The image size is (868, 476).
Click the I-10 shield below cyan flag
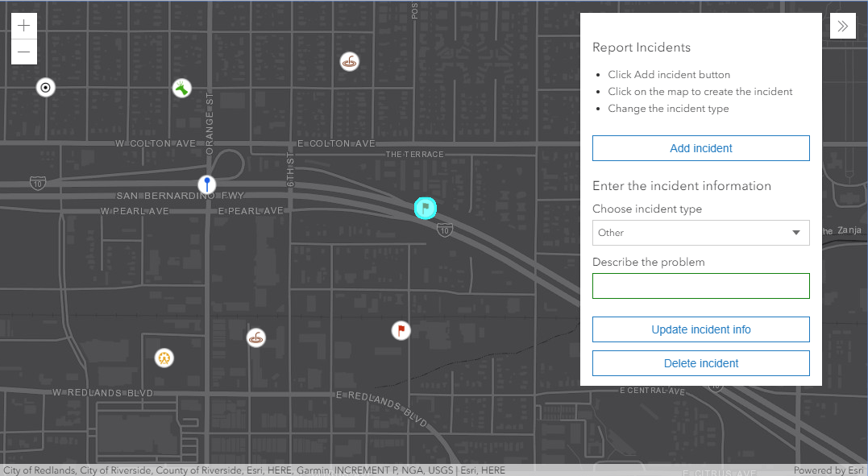tap(445, 230)
